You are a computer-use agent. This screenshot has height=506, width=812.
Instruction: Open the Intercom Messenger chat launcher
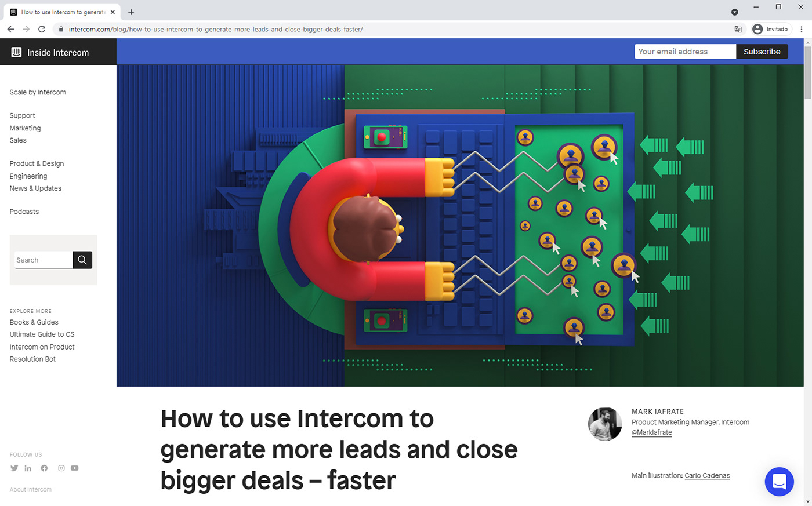coord(779,482)
